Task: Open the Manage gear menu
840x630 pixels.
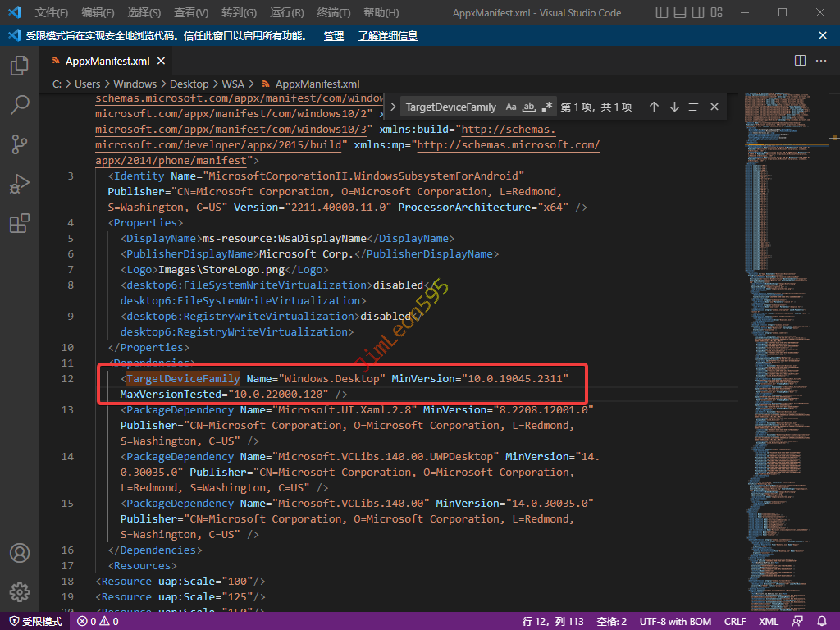Action: (20, 591)
